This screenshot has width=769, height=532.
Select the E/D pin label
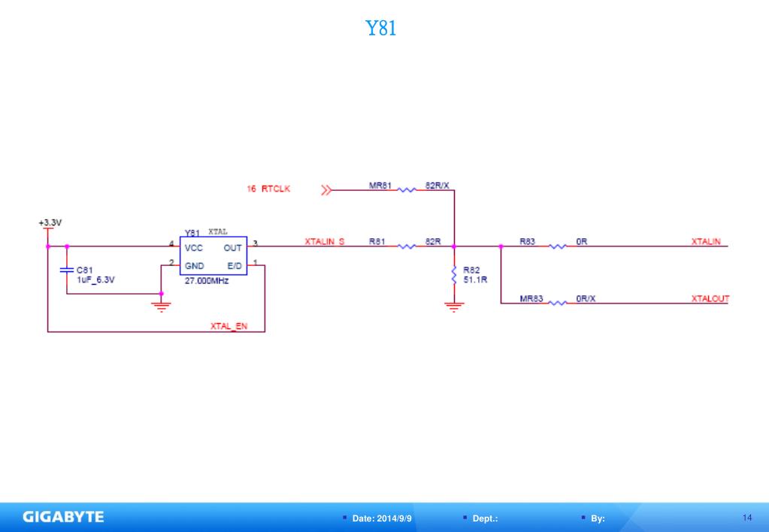235,266
